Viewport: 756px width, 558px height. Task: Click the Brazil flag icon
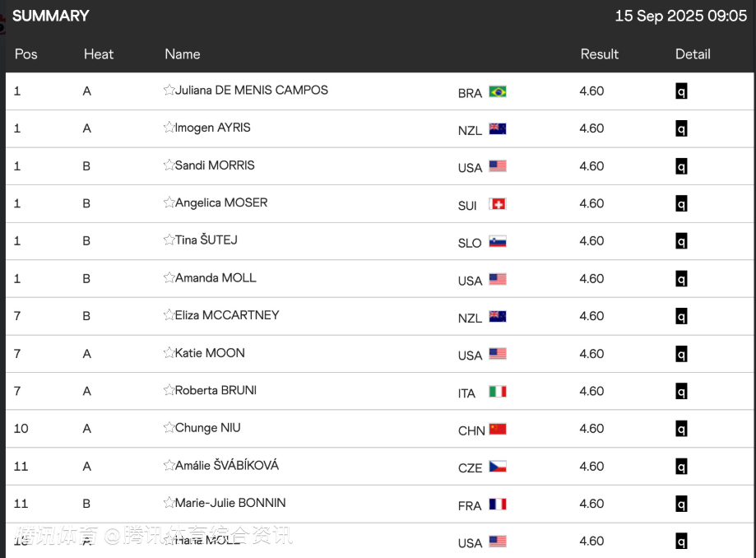click(x=498, y=91)
